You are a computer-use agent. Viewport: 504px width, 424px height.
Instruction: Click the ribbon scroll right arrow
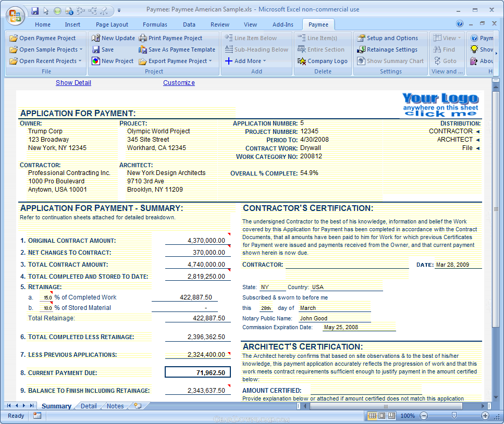pyautogui.click(x=496, y=53)
